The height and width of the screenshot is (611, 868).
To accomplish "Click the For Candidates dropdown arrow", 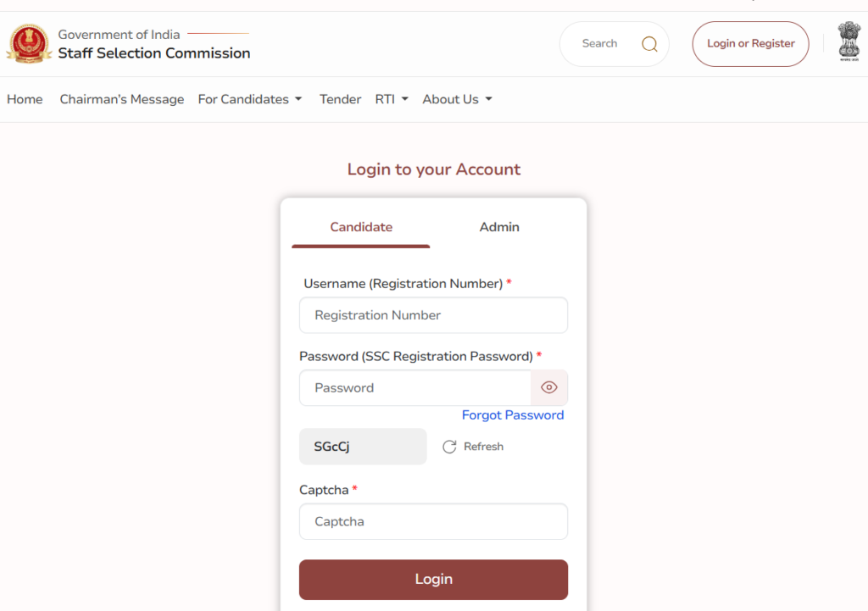I will (x=298, y=99).
